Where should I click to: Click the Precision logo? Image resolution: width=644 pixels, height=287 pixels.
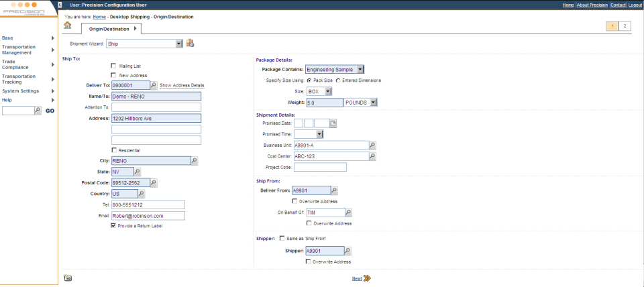pyautogui.click(x=23, y=8)
